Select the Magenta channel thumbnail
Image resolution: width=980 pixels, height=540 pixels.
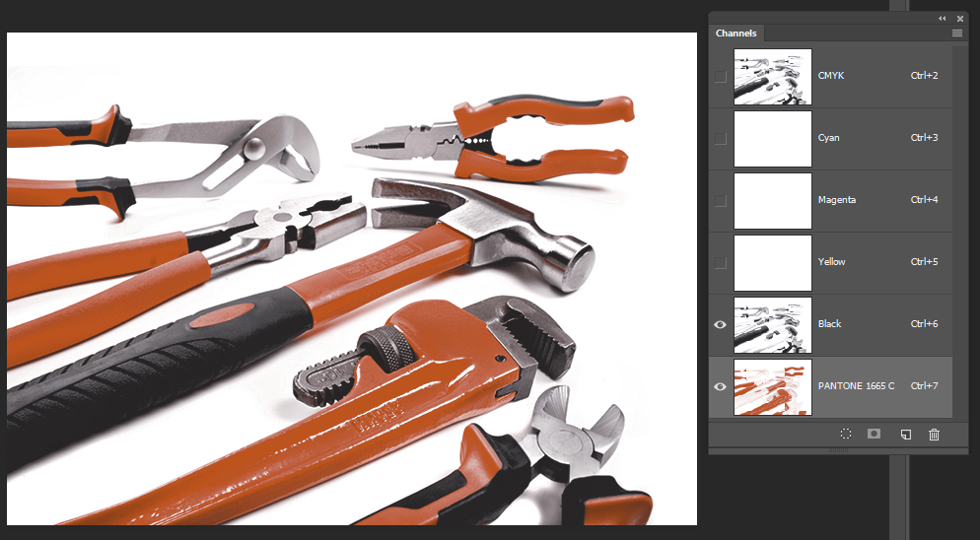click(x=773, y=201)
